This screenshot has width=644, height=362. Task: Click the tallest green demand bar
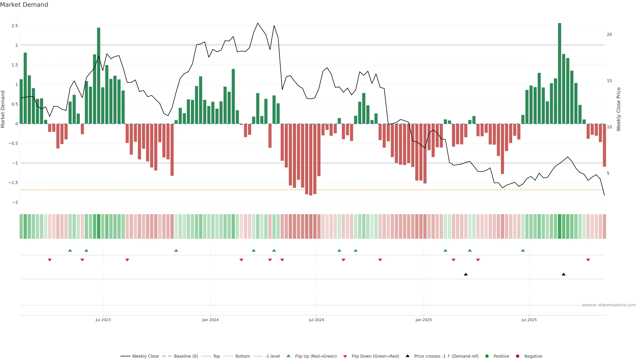pyautogui.click(x=559, y=75)
